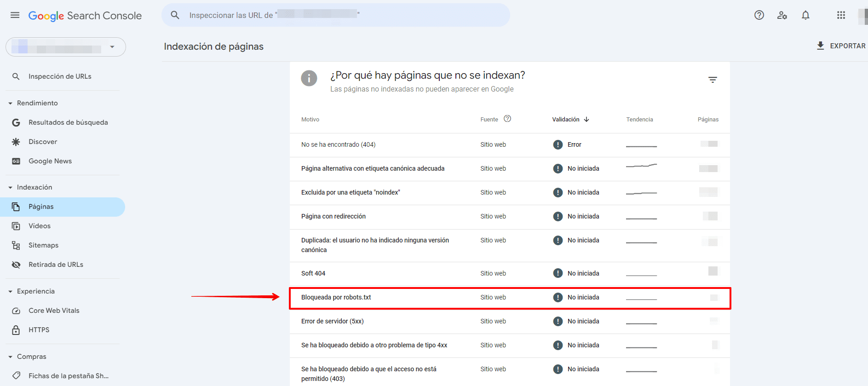
Task: Click the Motivo column header
Action: click(x=310, y=119)
